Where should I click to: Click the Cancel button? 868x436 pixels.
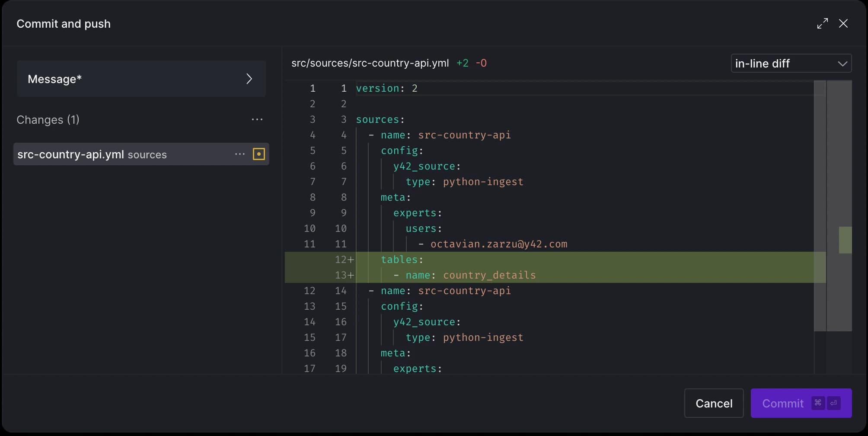pos(714,403)
